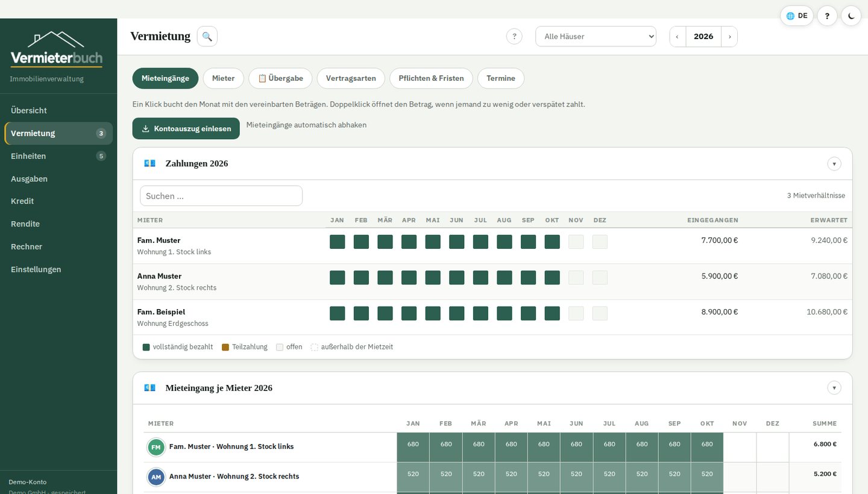Image resolution: width=868 pixels, height=494 pixels.
Task: Click the FM avatar for Fam. Muster
Action: coord(156,447)
